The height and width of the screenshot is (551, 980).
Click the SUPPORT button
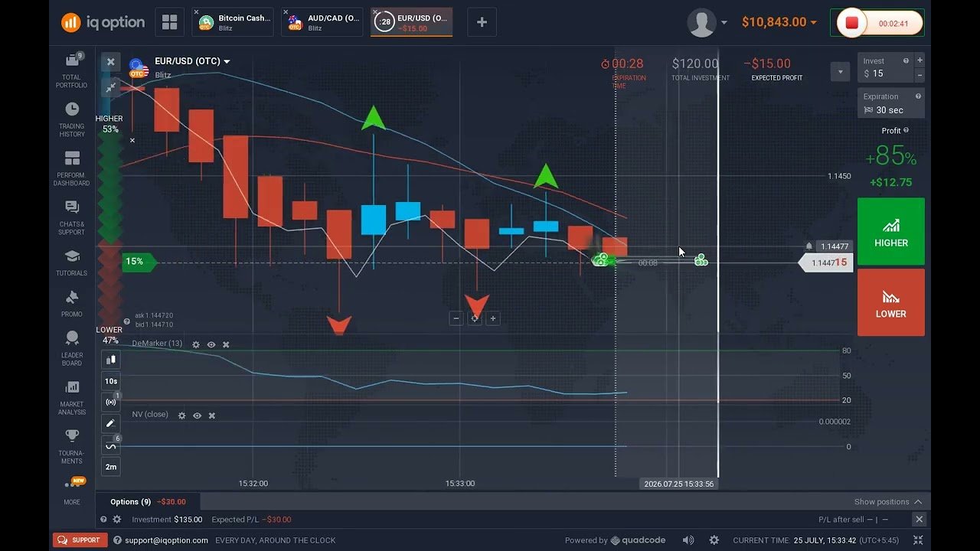[x=80, y=540]
